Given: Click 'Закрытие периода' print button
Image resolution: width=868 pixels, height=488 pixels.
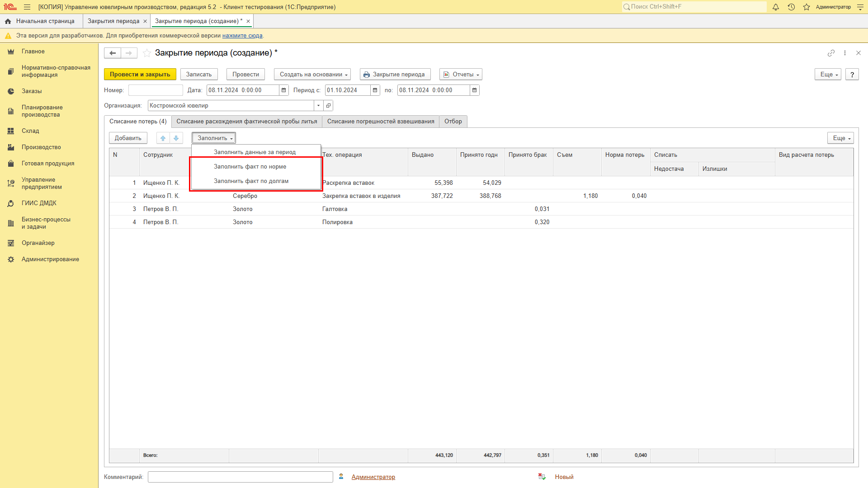Looking at the screenshot, I should (395, 75).
